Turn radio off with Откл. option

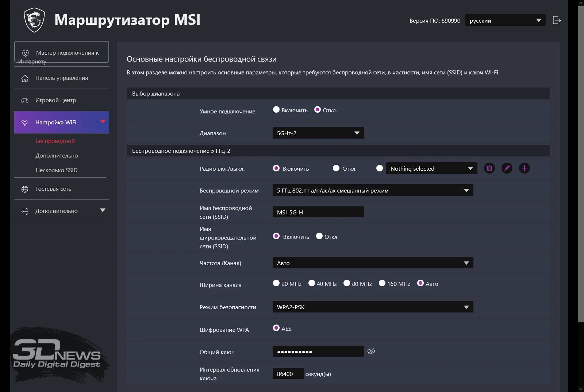point(336,168)
